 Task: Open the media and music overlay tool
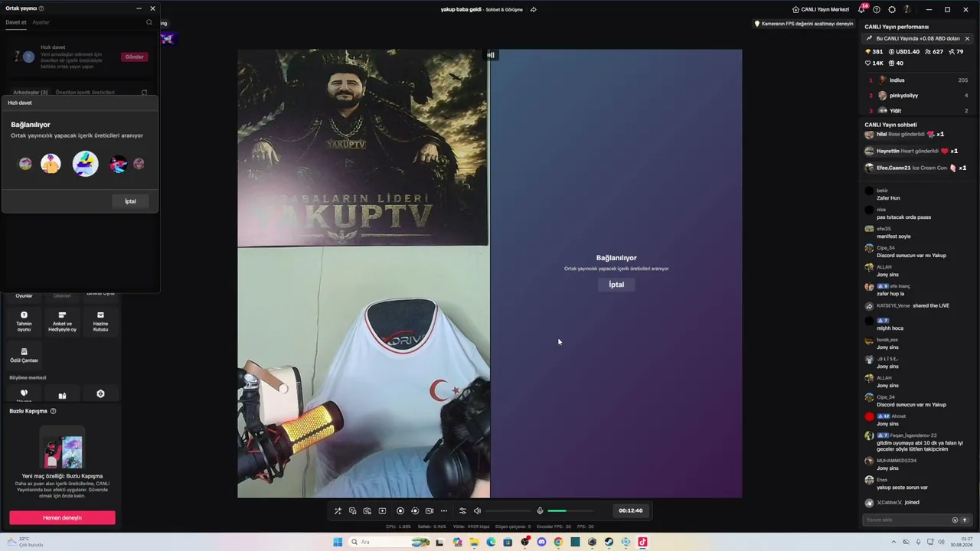352,511
